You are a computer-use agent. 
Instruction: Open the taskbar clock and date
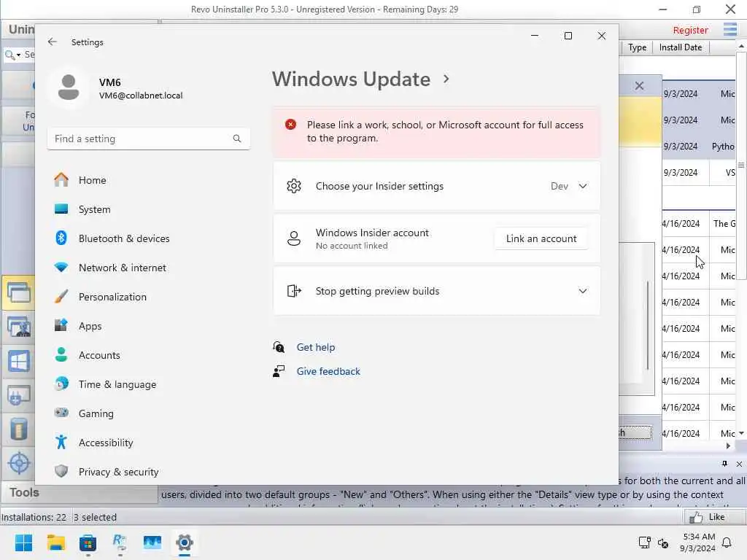[698, 542]
